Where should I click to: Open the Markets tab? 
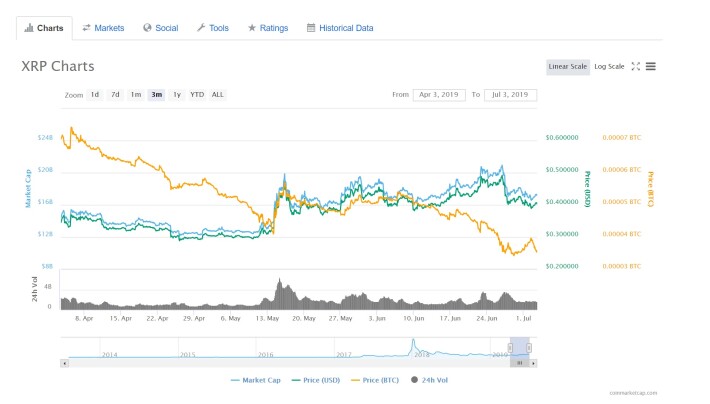(x=103, y=28)
